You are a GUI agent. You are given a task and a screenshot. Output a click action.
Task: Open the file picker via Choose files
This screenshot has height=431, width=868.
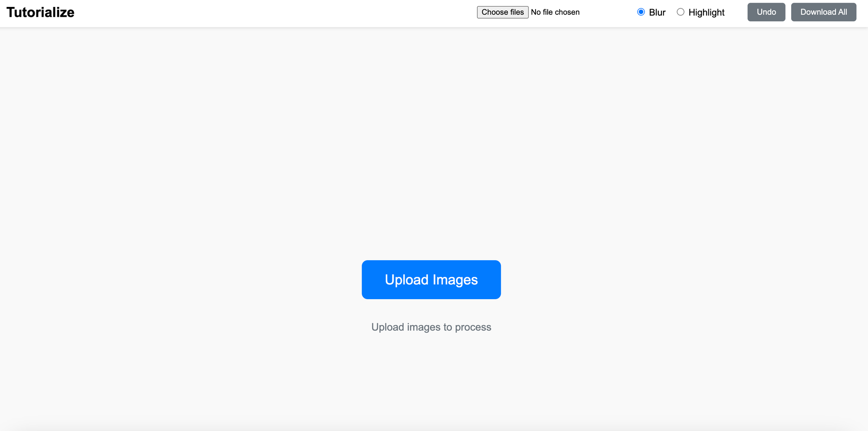tap(503, 12)
